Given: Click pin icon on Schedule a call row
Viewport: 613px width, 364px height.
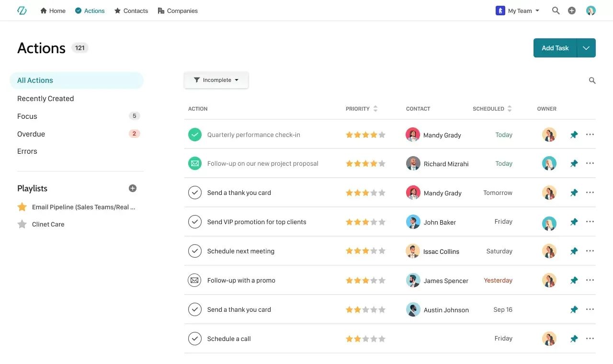Looking at the screenshot, I should (x=574, y=339).
